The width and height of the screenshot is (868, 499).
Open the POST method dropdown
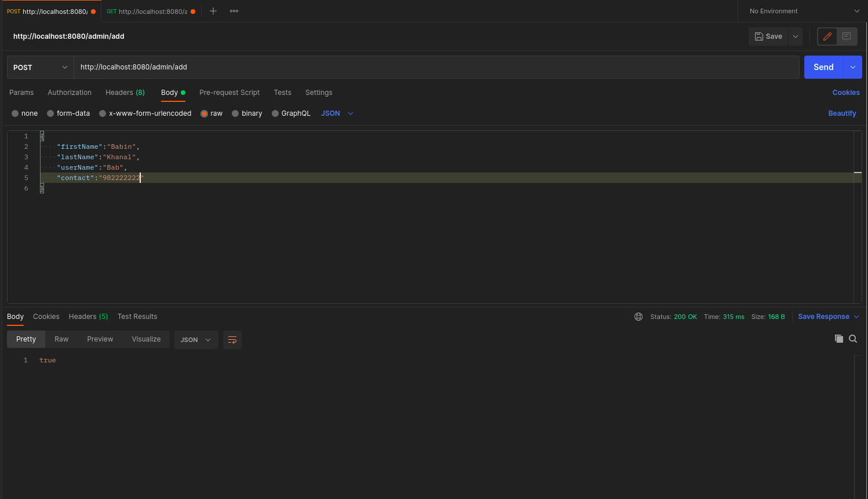coord(41,67)
